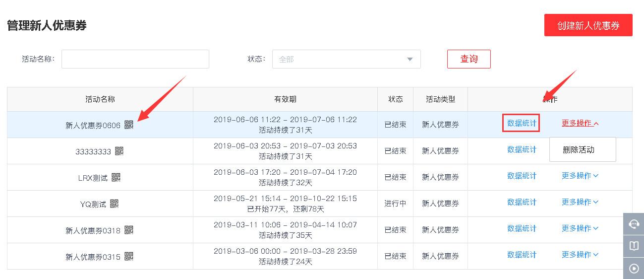Image resolution: width=644 pixels, height=279 pixels.
Task: Expand 更多操作 for YQ测试 row
Action: click(x=580, y=202)
